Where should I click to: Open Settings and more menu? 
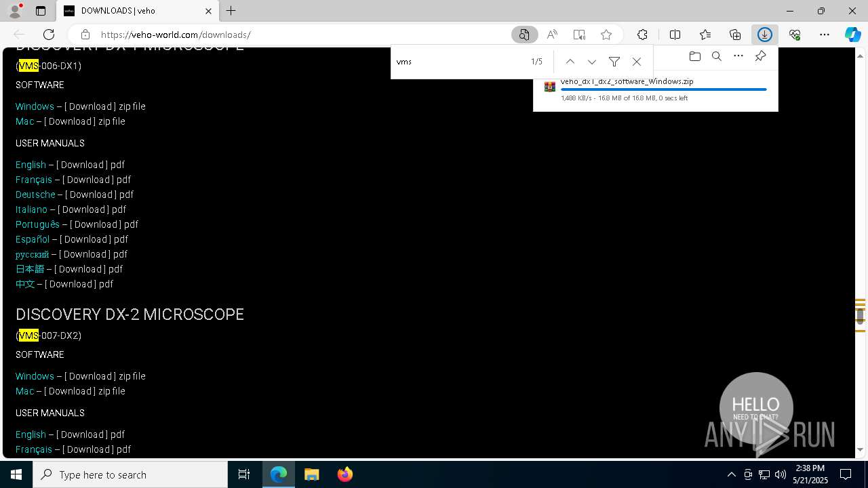[825, 35]
